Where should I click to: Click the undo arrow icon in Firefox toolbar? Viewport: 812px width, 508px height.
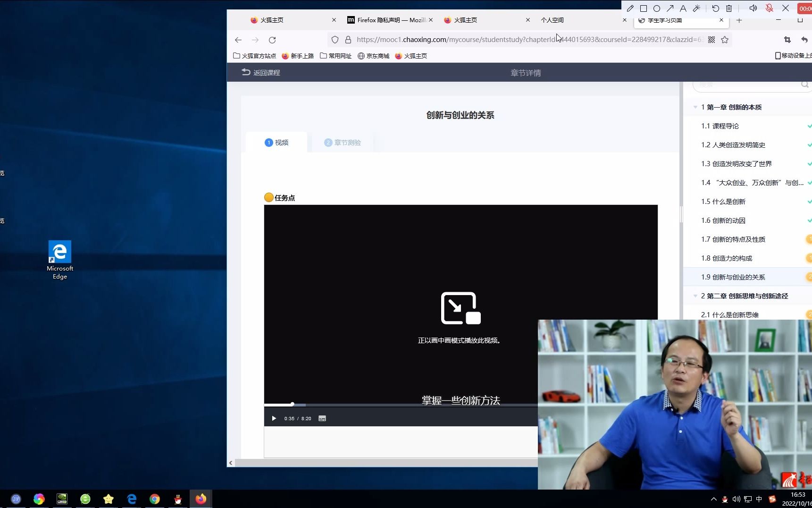(804, 40)
